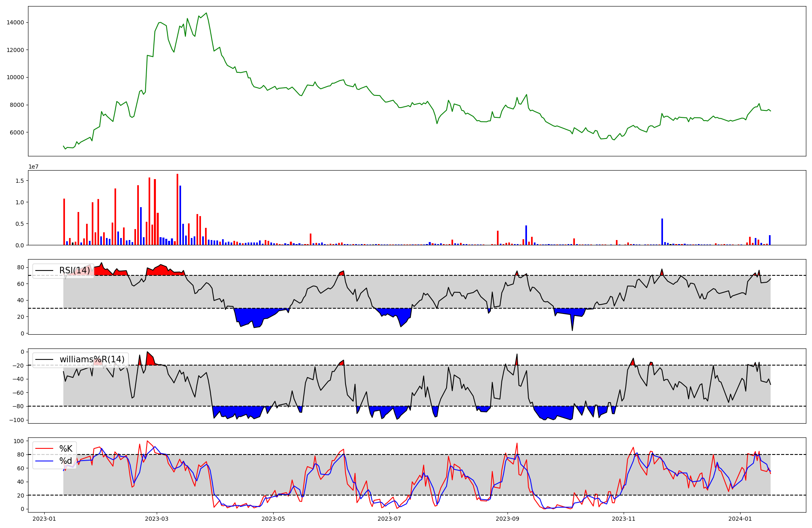Select the 2023-05 x-axis date label
Screen dimensions: 812x528
(273, 519)
